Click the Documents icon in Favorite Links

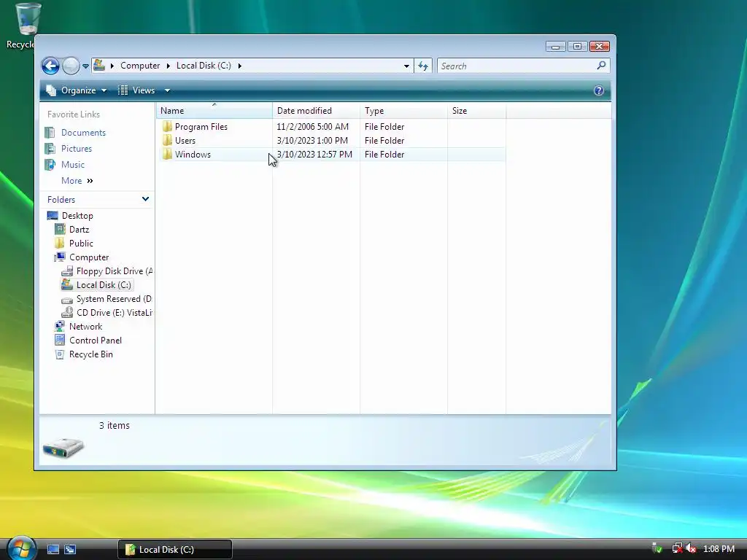click(x=50, y=133)
